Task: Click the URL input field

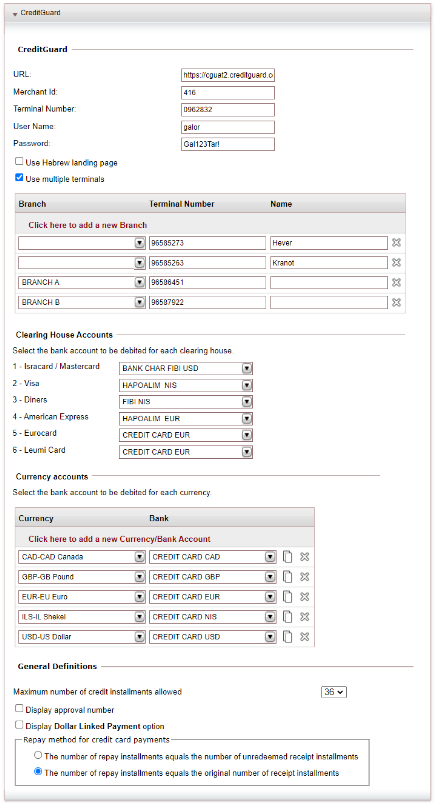Action: 228,75
